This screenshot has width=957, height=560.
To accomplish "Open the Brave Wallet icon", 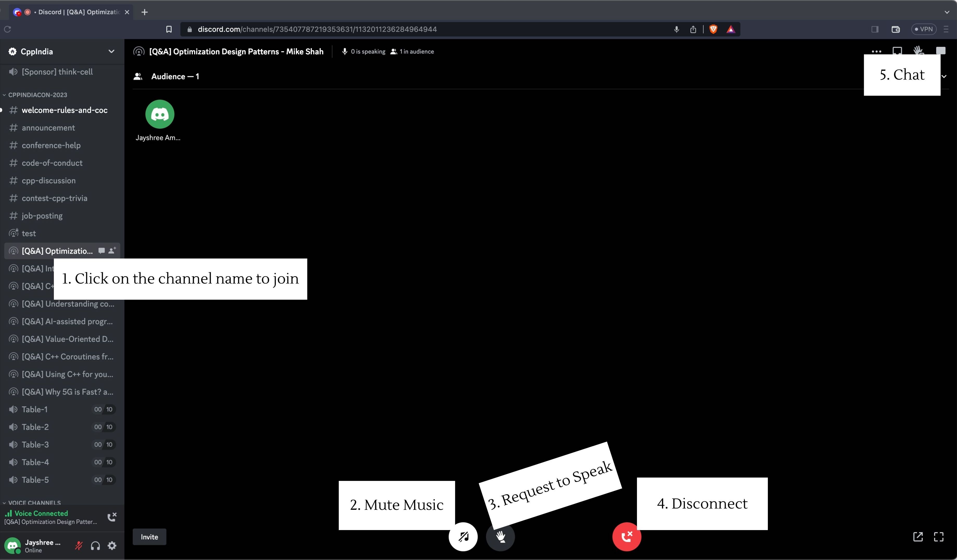I will [896, 29].
